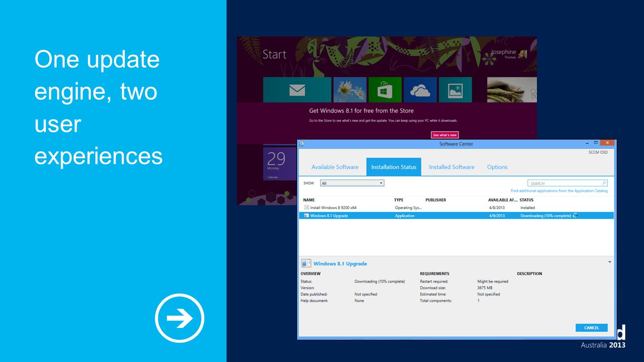Sort by the PUBLISHER column header
Viewport: 644px width, 362px height.
pyautogui.click(x=436, y=200)
